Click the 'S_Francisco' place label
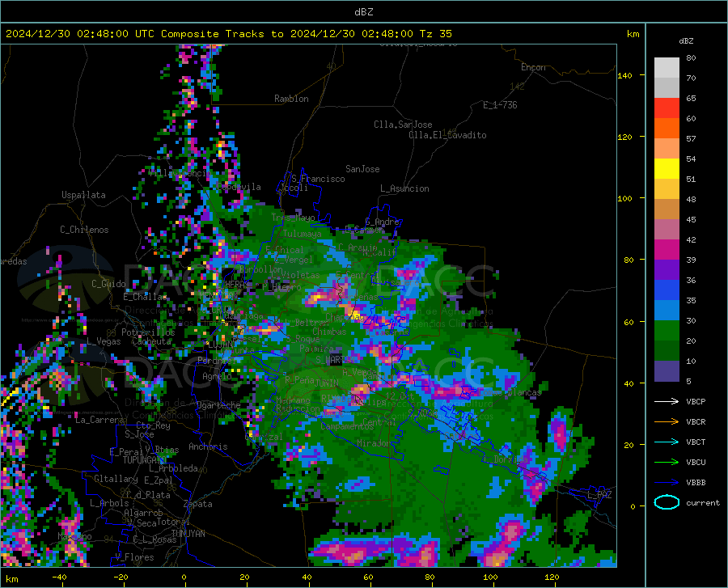The image size is (728, 588). [318, 179]
